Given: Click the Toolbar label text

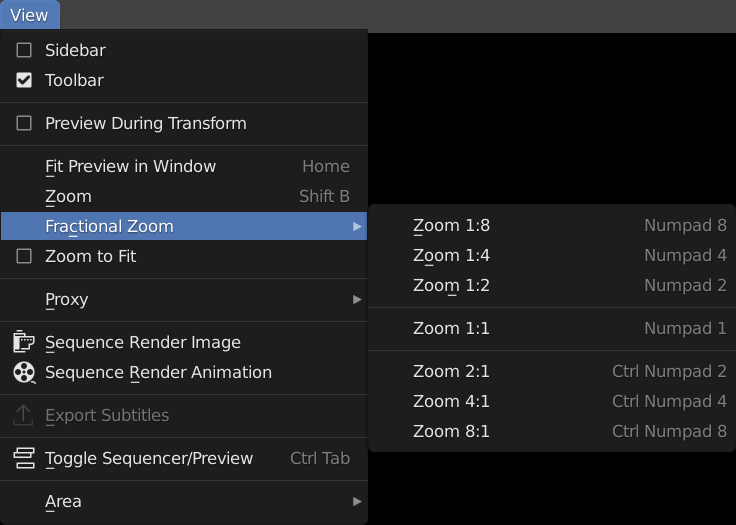Looking at the screenshot, I should 74,80.
